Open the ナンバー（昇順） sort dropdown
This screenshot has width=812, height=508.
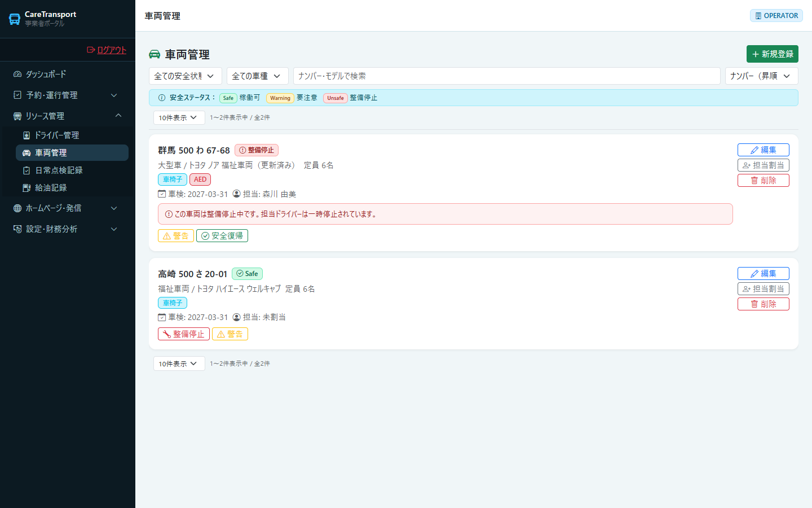pos(762,76)
